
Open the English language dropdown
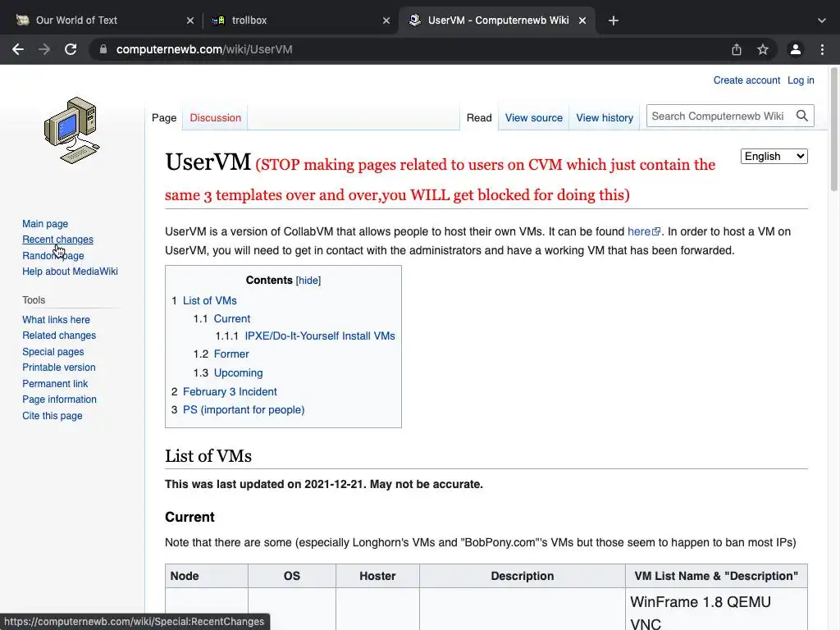pyautogui.click(x=774, y=157)
